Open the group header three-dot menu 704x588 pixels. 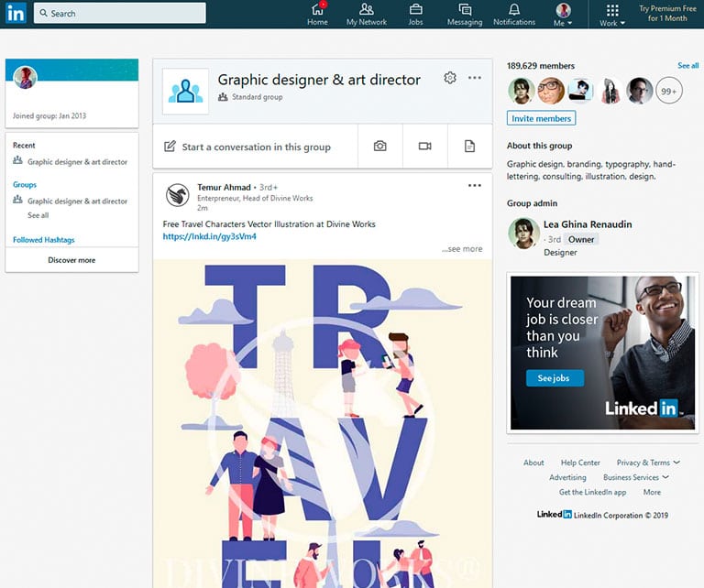pyautogui.click(x=475, y=78)
